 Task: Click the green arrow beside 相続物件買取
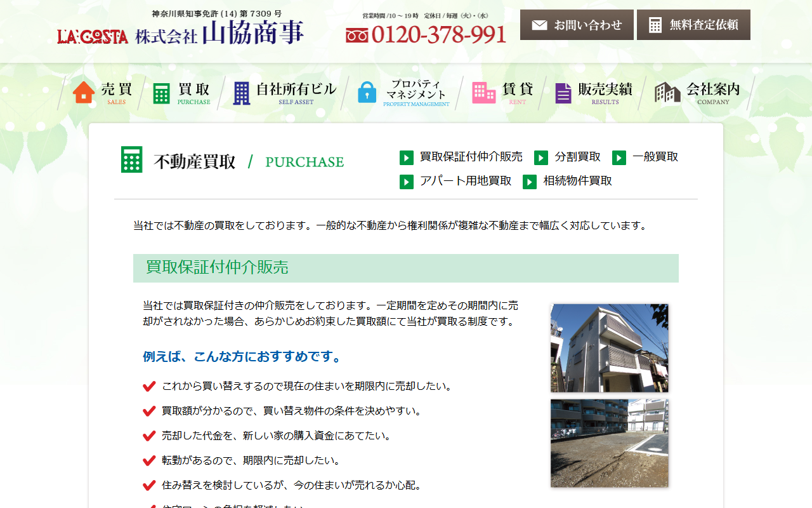point(530,182)
